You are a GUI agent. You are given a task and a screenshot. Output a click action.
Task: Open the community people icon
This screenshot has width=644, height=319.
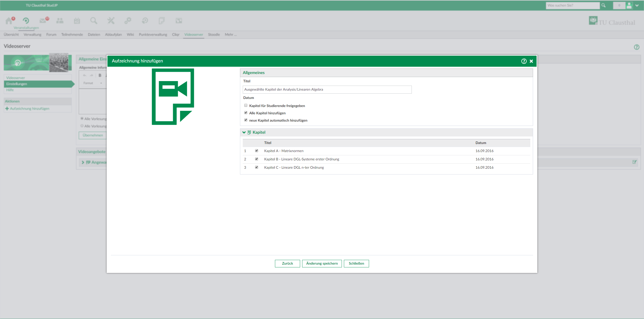coord(60,21)
